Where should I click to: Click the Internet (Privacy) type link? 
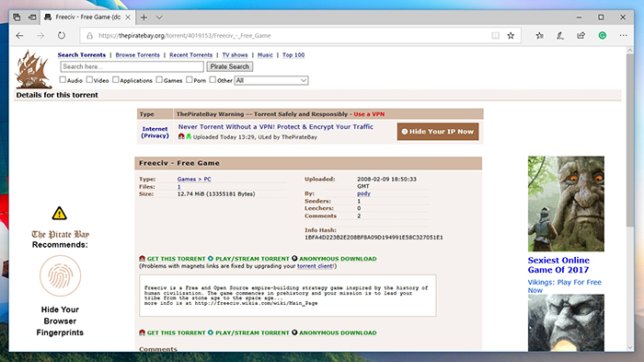pos(155,132)
